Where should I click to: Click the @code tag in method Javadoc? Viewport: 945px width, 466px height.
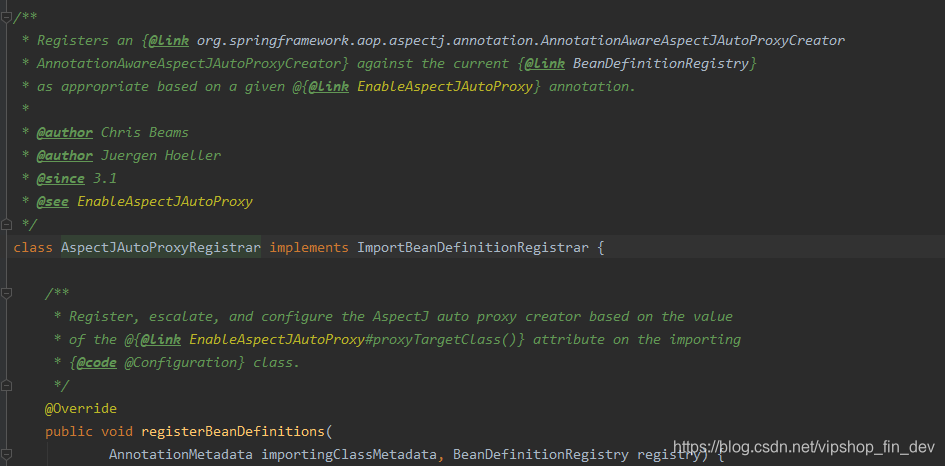[x=96, y=362]
